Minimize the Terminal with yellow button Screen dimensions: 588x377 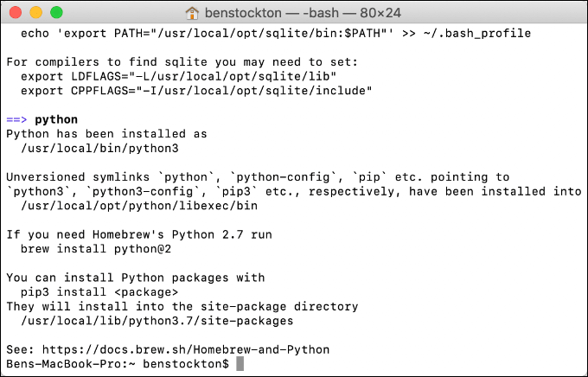pos(37,12)
